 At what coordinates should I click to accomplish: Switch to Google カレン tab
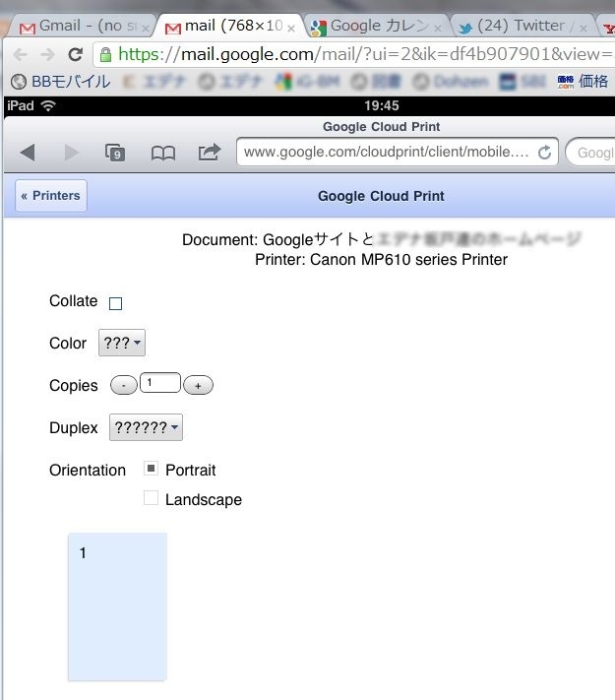pyautogui.click(x=377, y=26)
